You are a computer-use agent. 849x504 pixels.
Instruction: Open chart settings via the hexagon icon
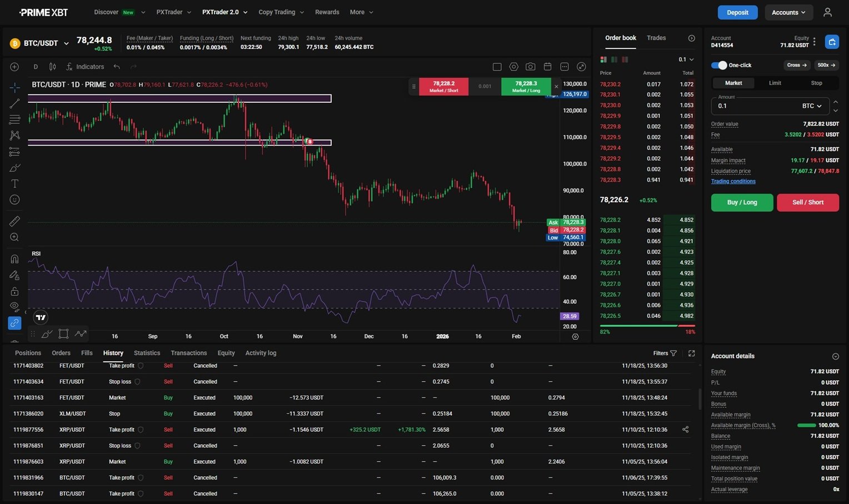click(x=514, y=66)
